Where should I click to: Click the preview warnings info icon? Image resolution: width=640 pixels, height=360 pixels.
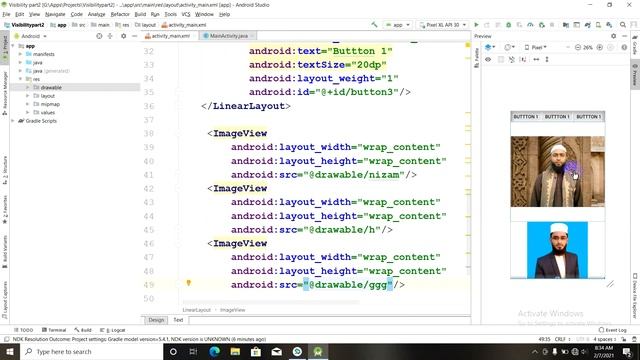(x=624, y=47)
